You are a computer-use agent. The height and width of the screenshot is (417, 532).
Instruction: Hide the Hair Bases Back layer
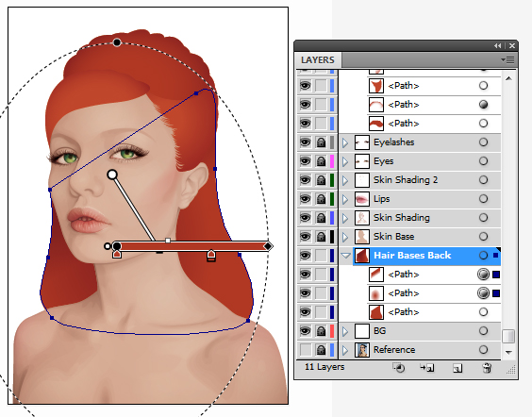(305, 255)
